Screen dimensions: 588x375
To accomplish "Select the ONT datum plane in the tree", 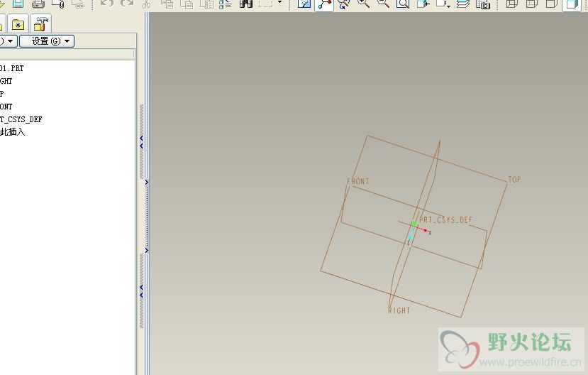I will tap(6, 107).
